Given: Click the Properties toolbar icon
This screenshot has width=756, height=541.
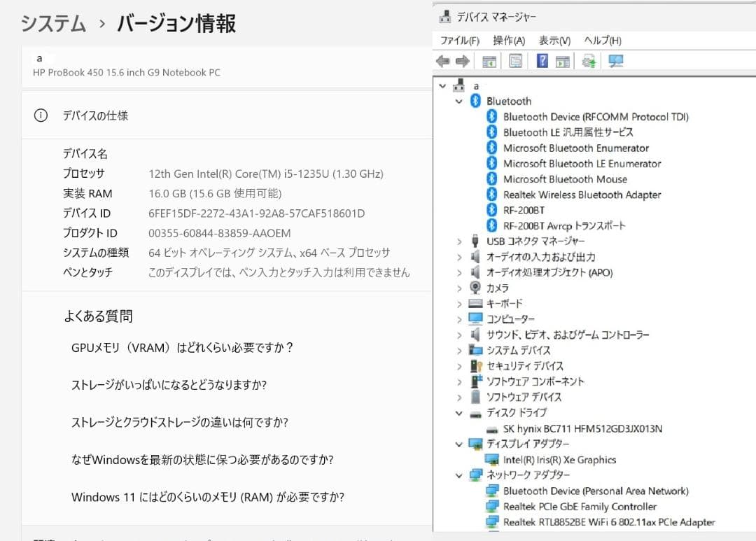Looking at the screenshot, I should [515, 61].
